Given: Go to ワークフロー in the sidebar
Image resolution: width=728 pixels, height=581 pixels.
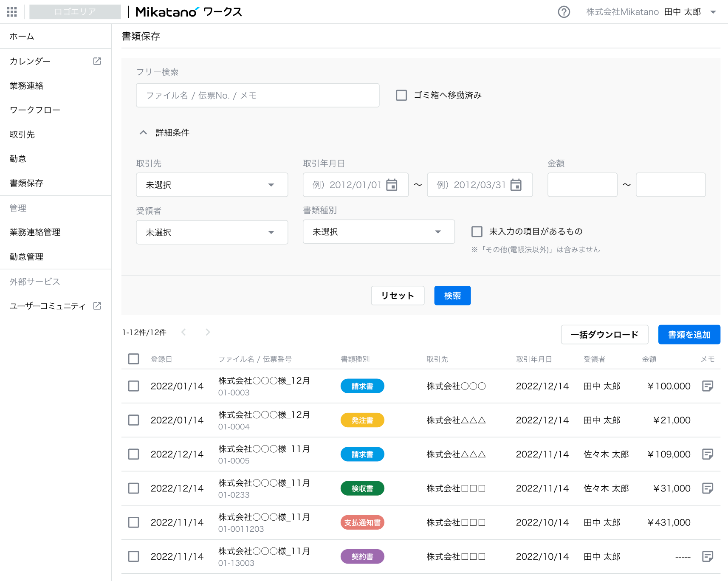Looking at the screenshot, I should (x=35, y=110).
